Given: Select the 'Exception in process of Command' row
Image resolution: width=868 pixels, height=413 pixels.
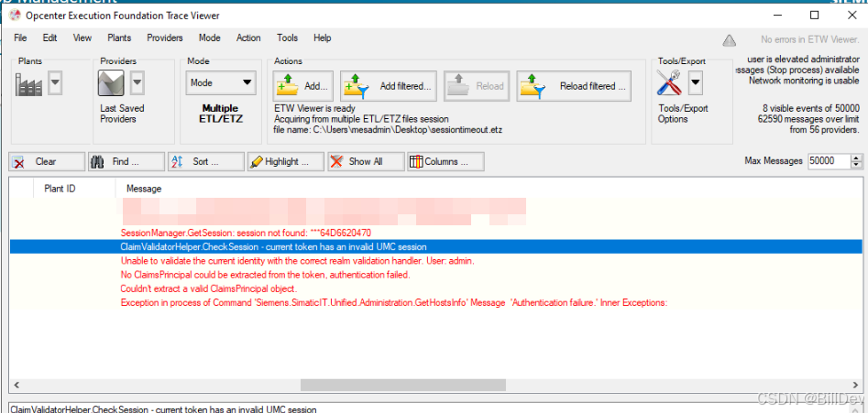Looking at the screenshot, I should click(435, 302).
